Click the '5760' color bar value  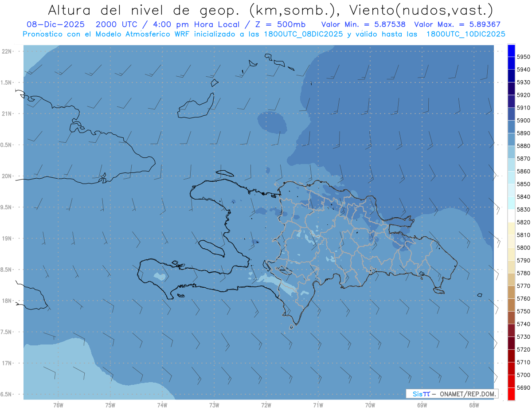click(x=523, y=298)
